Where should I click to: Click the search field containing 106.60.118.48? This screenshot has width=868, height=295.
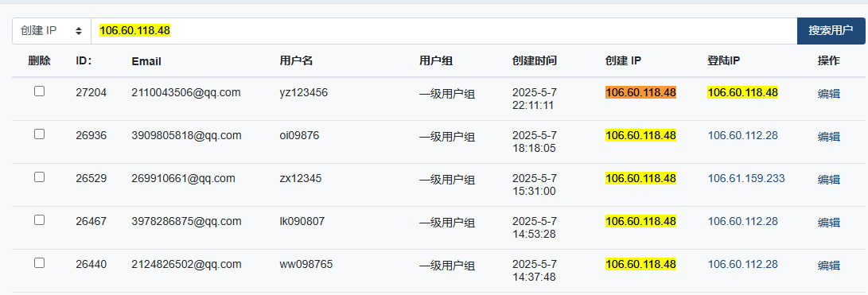(444, 31)
